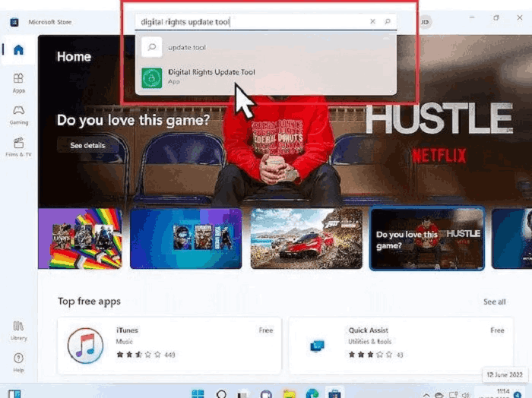The height and width of the screenshot is (398, 532).
Task: Open the JD user profile avatar
Action: [x=425, y=22]
